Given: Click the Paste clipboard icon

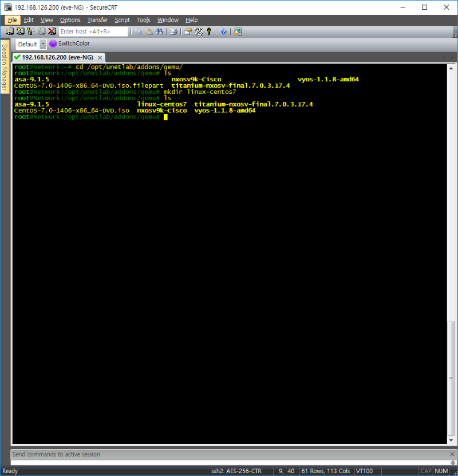Looking at the screenshot, I should point(149,32).
